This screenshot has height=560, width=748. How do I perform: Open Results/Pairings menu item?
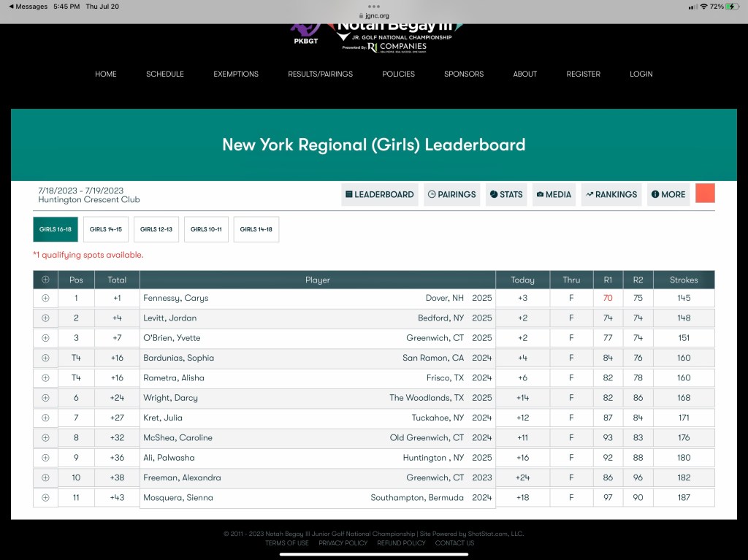(x=320, y=74)
